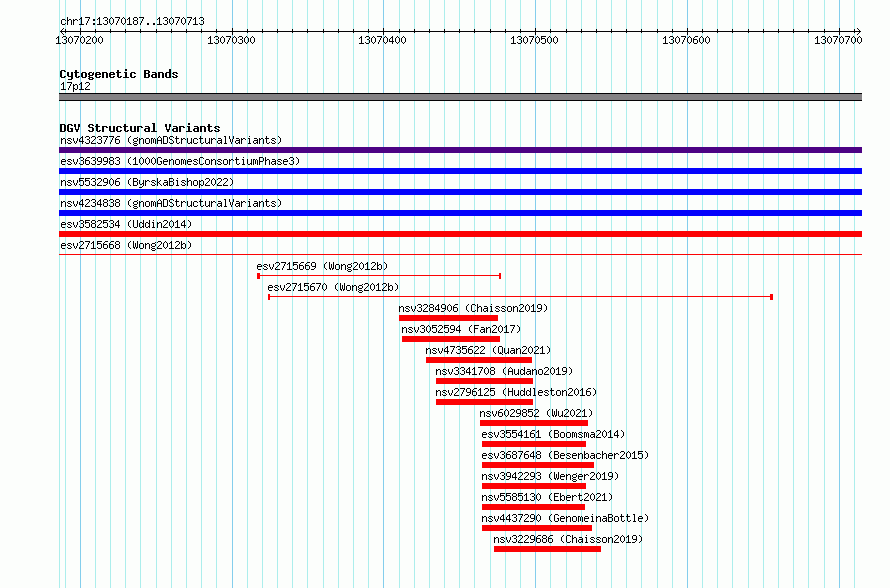This screenshot has height=588, width=890.
Task: Select the red nsv6029852 variant bar
Action: click(x=534, y=423)
